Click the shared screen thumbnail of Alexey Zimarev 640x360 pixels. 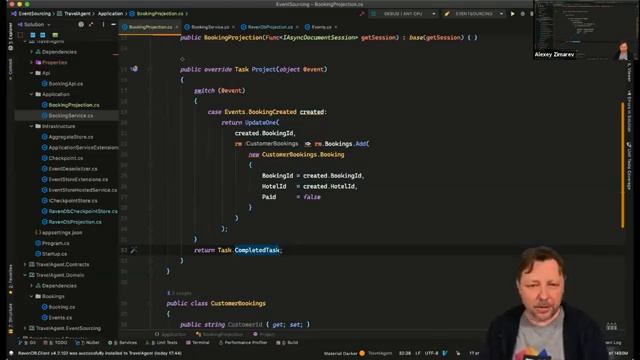coord(587,30)
